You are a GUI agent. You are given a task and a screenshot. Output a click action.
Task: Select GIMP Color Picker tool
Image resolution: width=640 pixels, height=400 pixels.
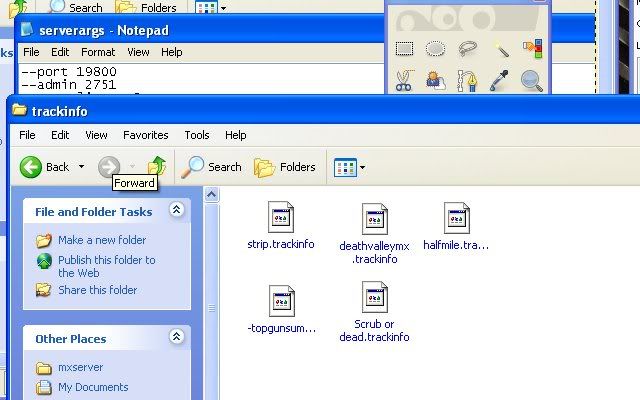pyautogui.click(x=500, y=80)
